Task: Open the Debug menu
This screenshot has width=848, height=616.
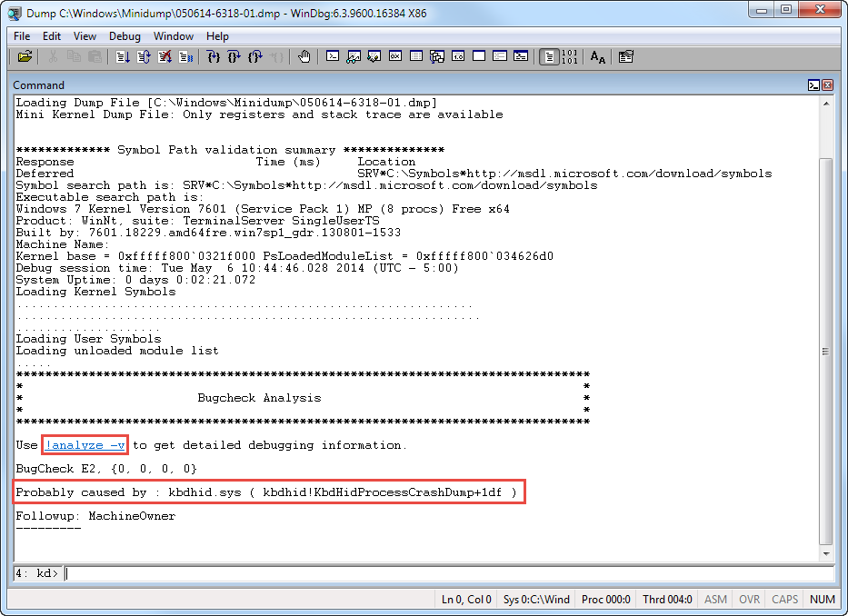Action: (x=125, y=36)
